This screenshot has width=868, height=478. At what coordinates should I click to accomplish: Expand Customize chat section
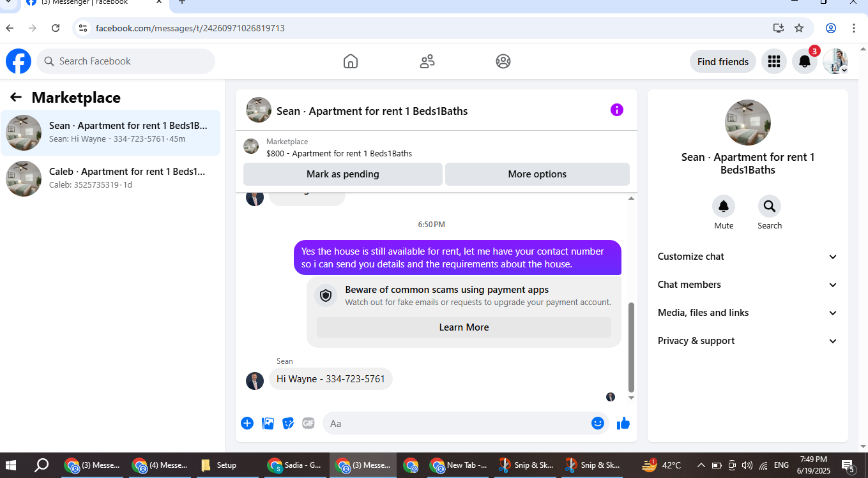747,257
